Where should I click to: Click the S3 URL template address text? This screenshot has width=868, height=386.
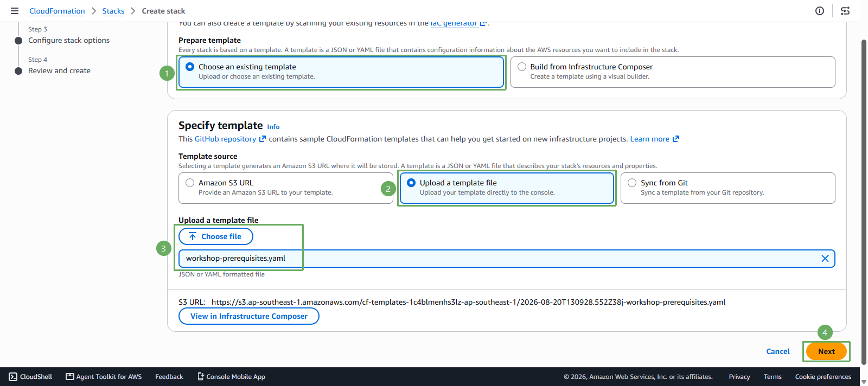coord(468,302)
